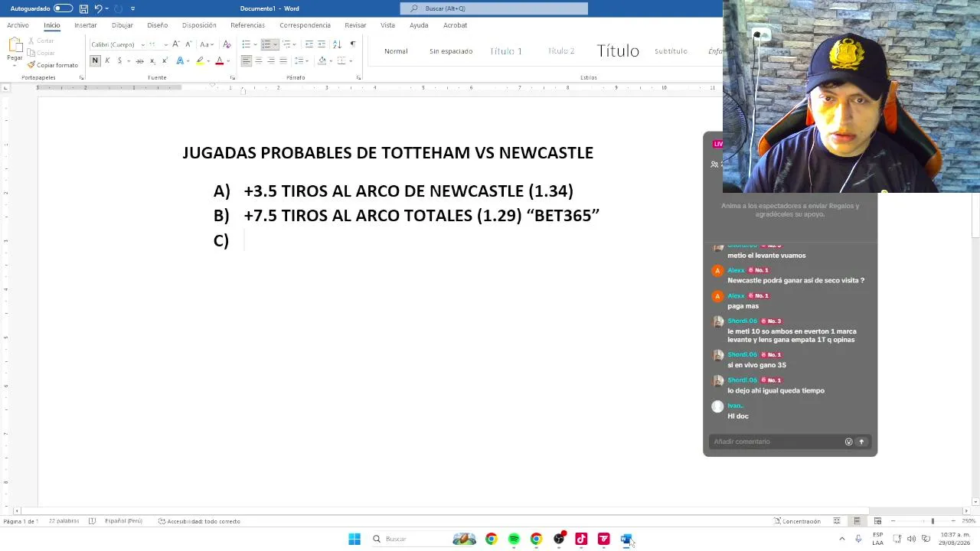Go to the Diseño tab
The image size is (980, 551).
[x=157, y=25]
